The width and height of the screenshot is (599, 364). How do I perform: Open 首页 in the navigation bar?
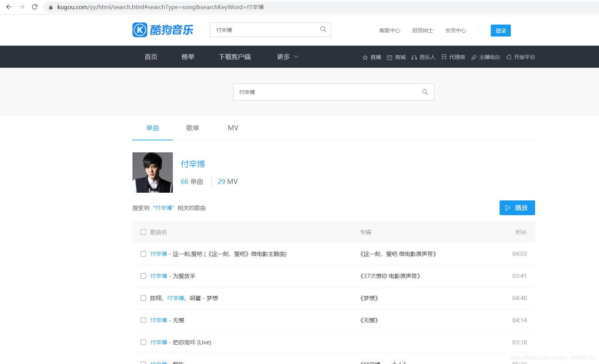pyautogui.click(x=151, y=57)
